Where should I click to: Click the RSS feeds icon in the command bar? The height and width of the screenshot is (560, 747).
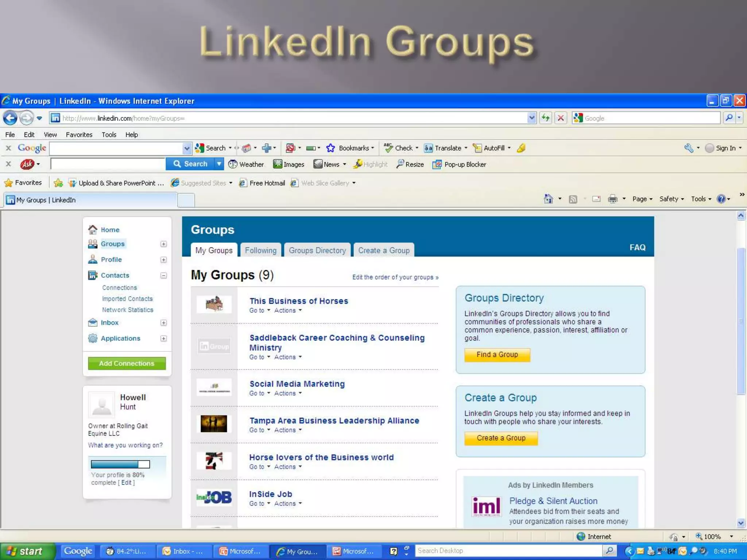[x=573, y=199]
